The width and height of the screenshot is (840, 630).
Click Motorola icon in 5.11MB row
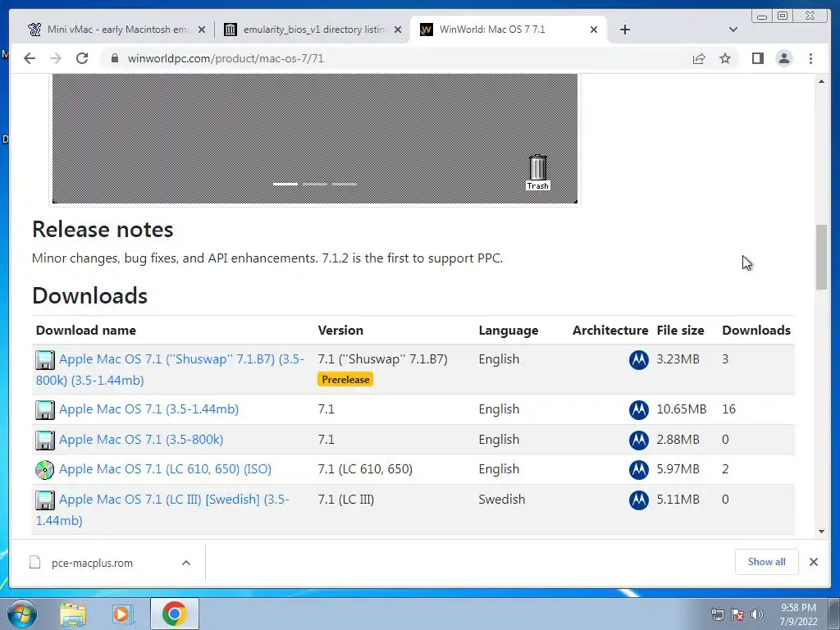[x=638, y=500]
